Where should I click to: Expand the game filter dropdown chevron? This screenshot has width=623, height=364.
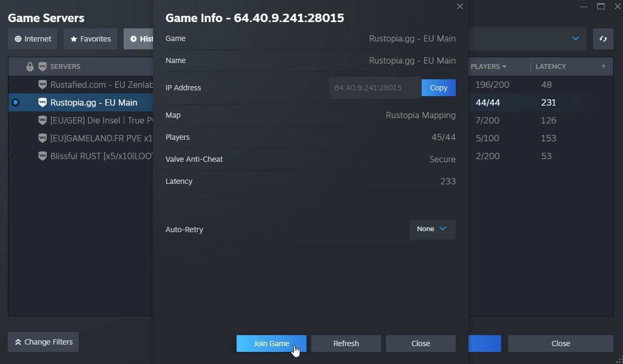point(575,38)
